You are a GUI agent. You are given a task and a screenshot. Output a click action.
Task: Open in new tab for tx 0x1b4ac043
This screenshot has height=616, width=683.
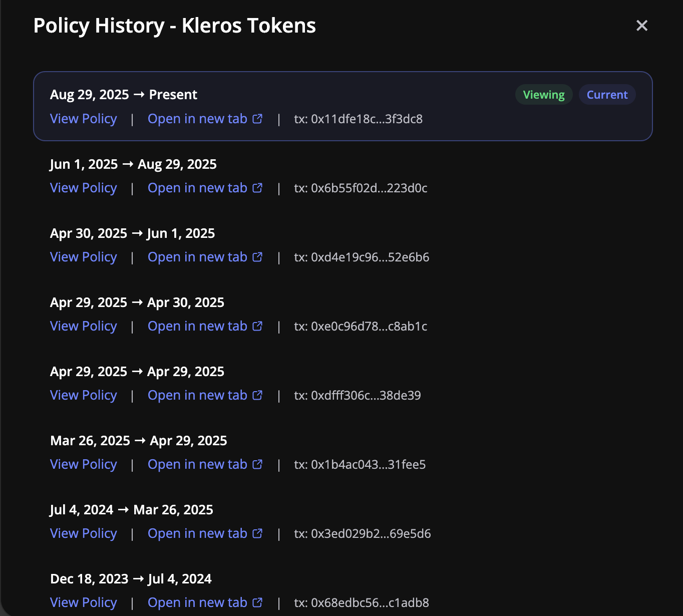(x=205, y=464)
